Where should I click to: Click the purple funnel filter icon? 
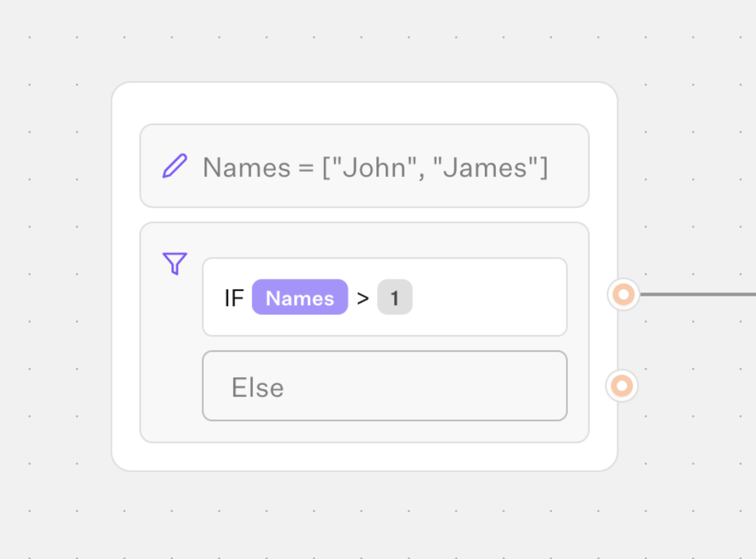pos(175,264)
